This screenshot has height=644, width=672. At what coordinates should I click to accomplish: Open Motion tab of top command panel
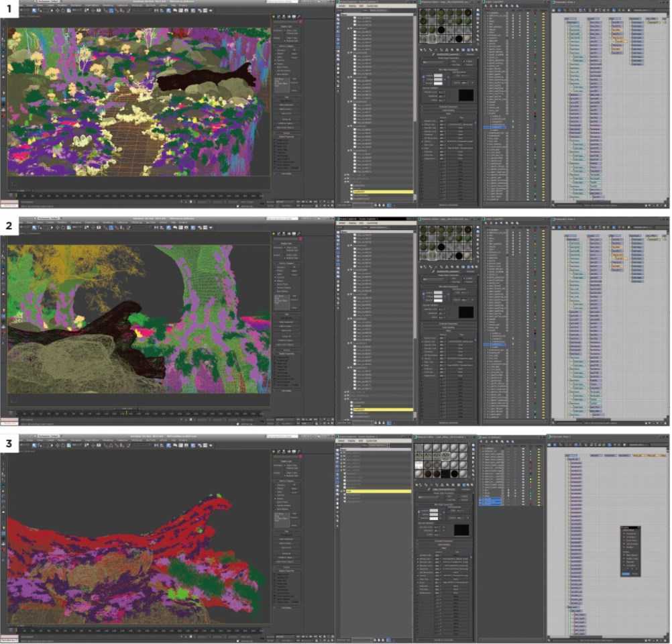[x=288, y=17]
